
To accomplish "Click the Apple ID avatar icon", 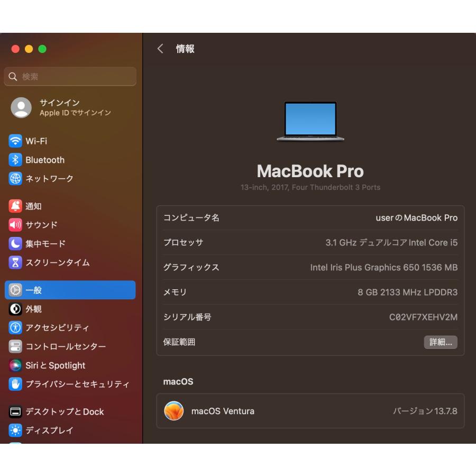I will click(x=21, y=107).
